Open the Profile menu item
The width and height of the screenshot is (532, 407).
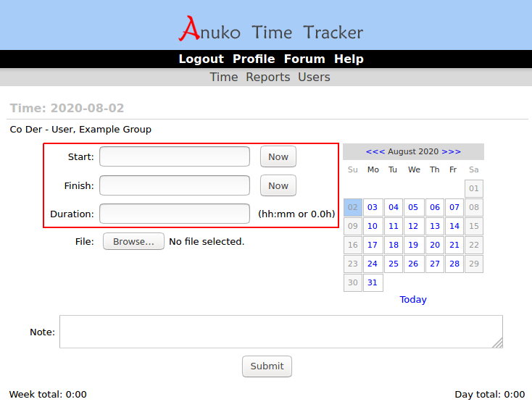254,59
